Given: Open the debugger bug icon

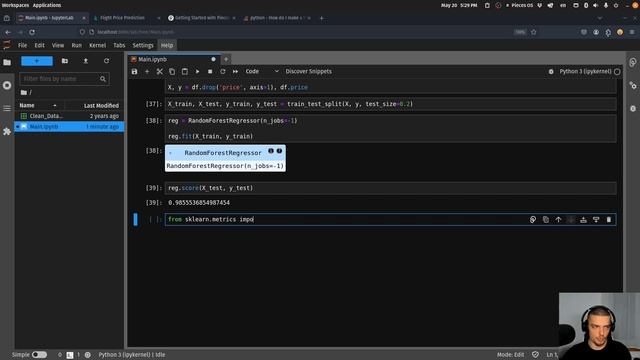Looking at the screenshot, I should [x=551, y=71].
